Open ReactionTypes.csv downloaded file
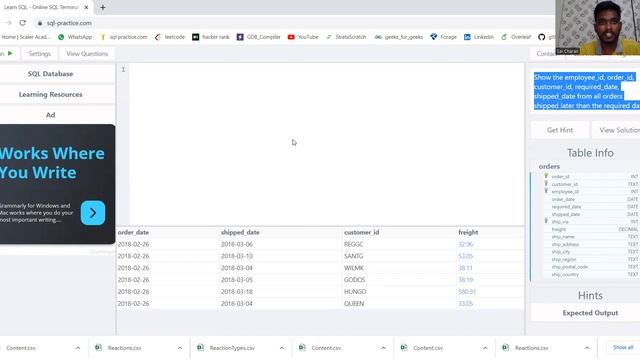Screen dimensions: 640x360 tap(232, 348)
